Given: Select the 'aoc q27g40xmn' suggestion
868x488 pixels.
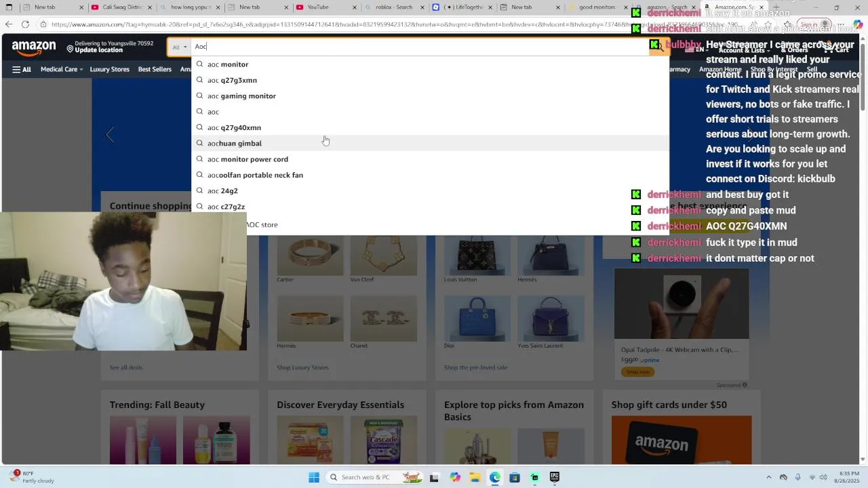Looking at the screenshot, I should tap(431, 127).
